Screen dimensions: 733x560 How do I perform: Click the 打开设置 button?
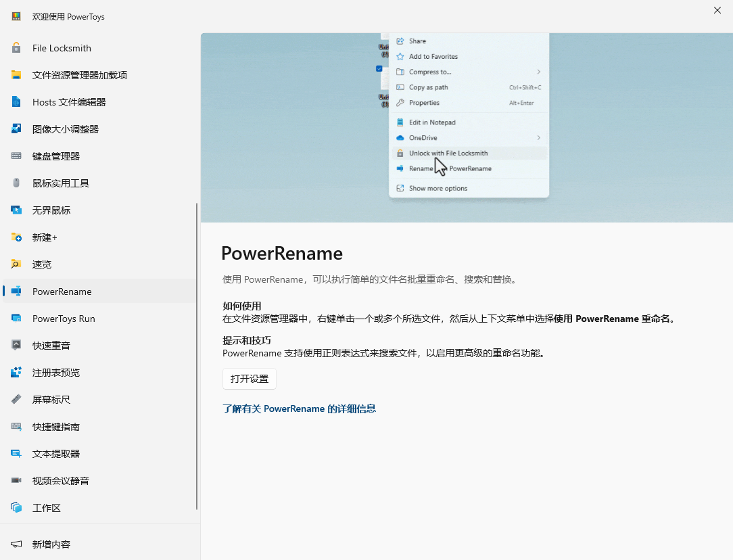249,379
